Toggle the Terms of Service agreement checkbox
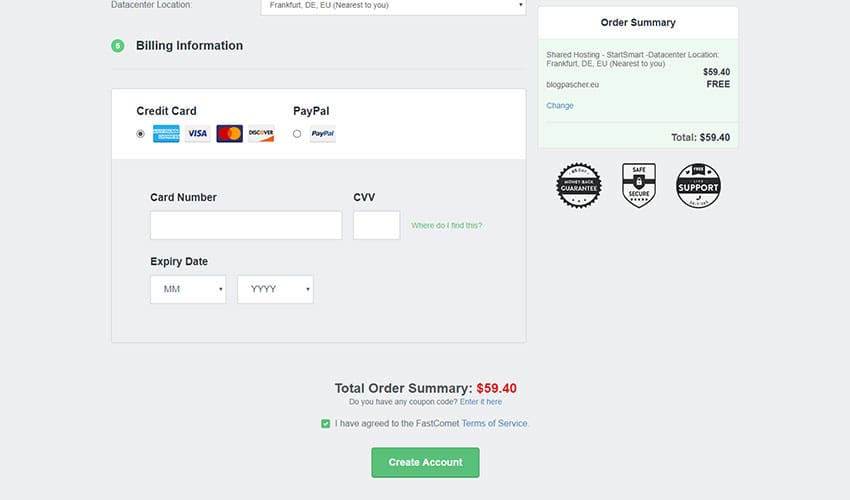Viewport: 850px width, 500px height. pos(326,424)
